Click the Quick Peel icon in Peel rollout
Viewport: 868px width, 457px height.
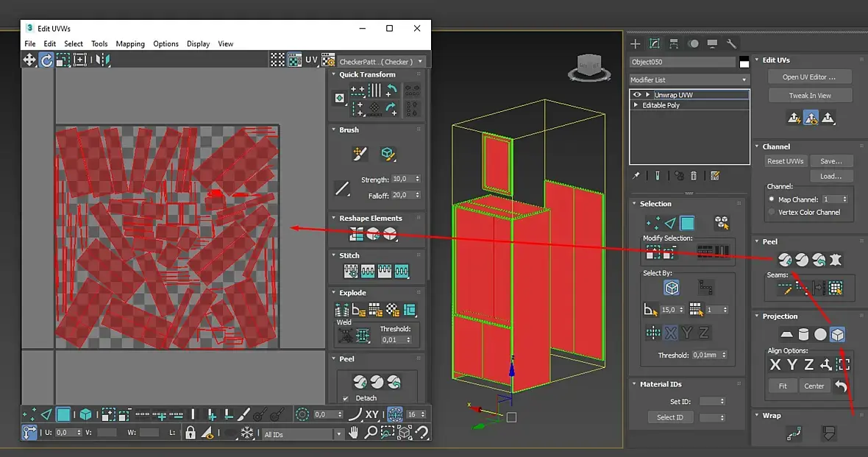785,260
